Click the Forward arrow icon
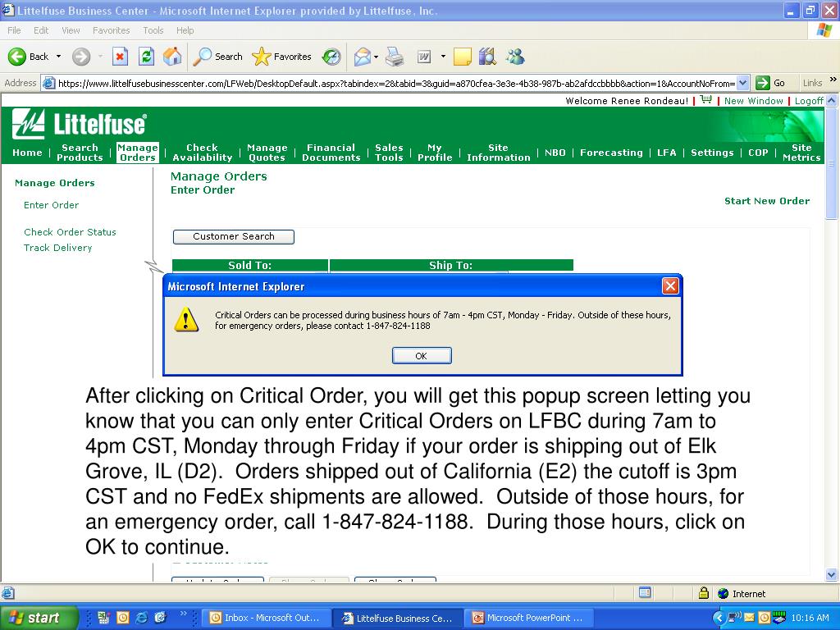Screen dimensions: 840x630 tap(81, 57)
